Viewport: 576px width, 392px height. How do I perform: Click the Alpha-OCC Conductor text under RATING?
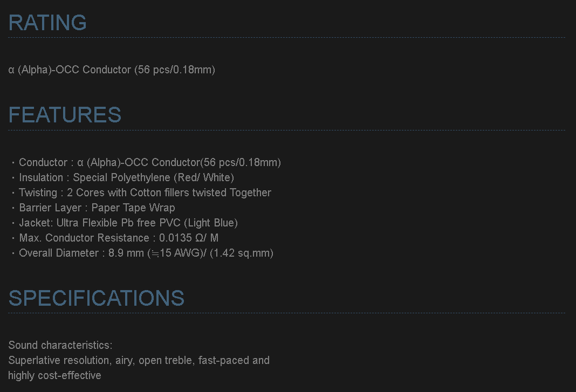112,70
